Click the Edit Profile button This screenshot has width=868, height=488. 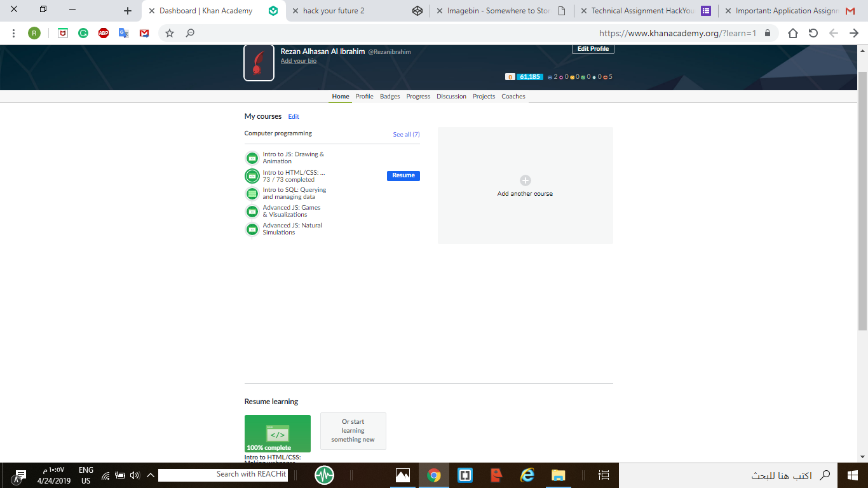[x=593, y=49]
